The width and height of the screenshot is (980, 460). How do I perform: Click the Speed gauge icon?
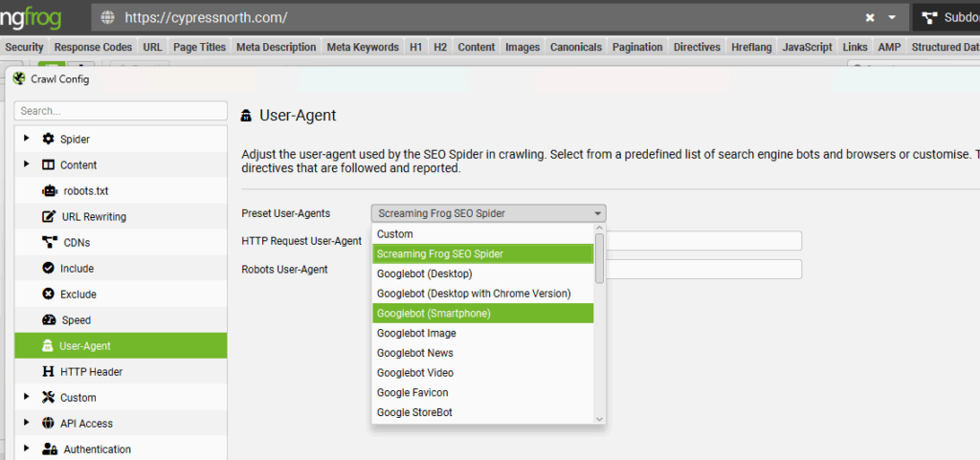(x=49, y=320)
